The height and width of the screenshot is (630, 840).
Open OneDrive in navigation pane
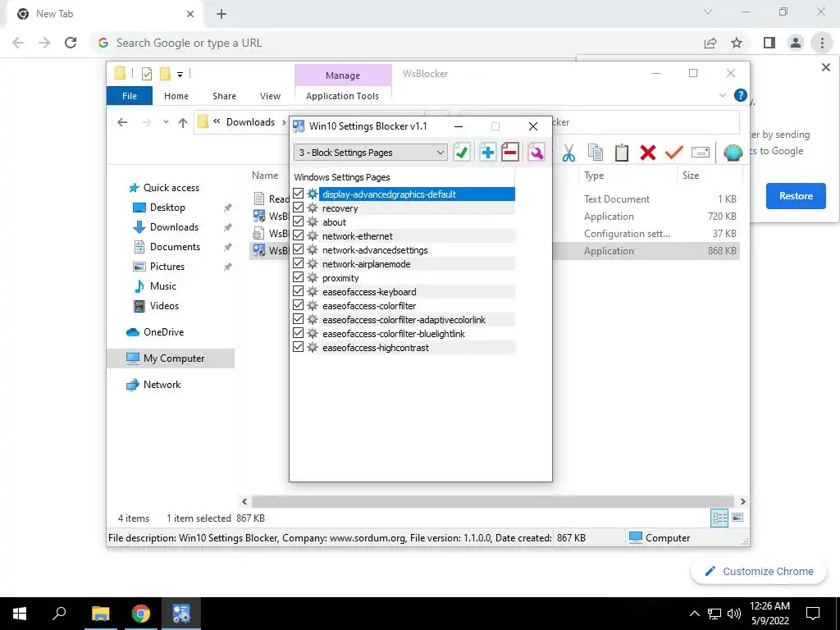163,332
